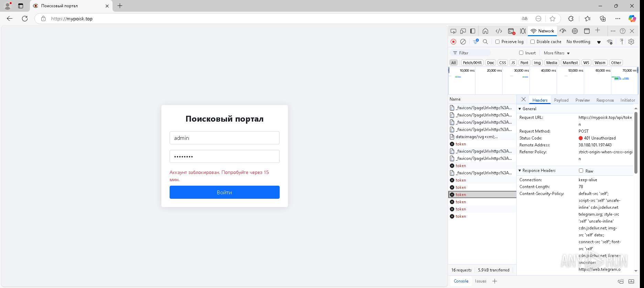Toggle Raw response headers checkbox
This screenshot has height=288, width=644.
[x=581, y=171]
